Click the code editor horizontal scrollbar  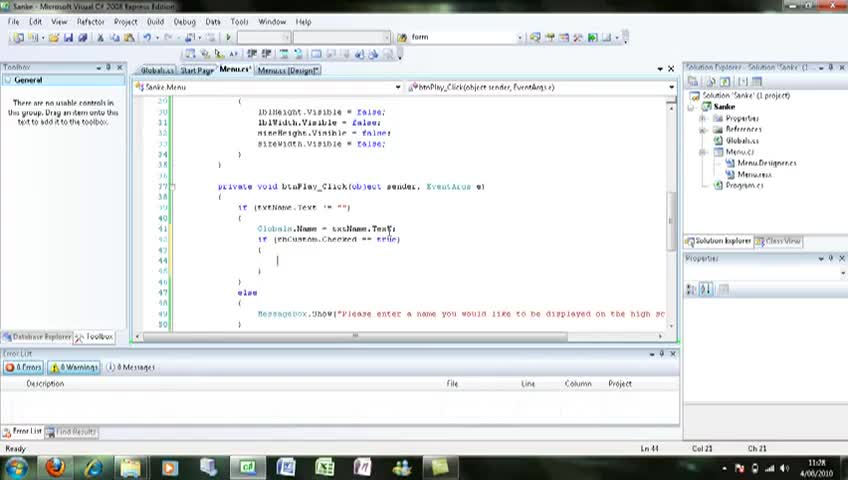[x=355, y=336]
